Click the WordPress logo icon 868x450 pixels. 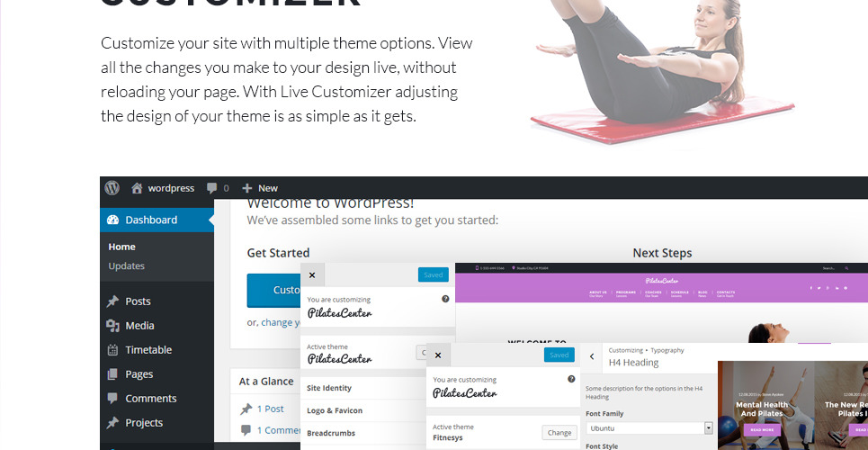(112, 188)
